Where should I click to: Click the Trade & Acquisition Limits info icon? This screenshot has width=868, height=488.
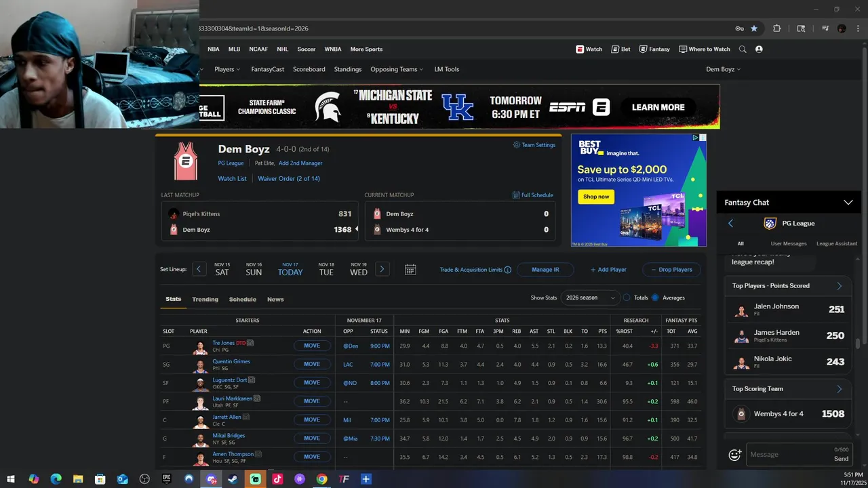[508, 270]
